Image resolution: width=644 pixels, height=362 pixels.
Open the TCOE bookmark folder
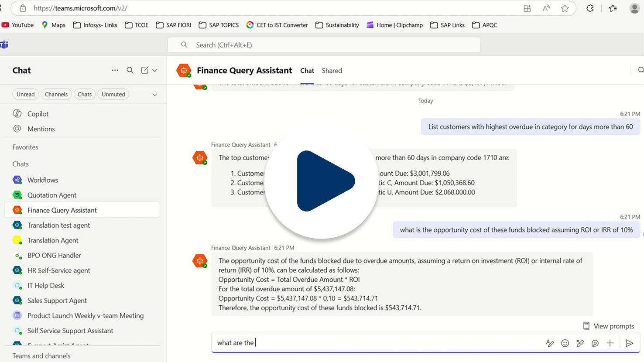pos(137,25)
